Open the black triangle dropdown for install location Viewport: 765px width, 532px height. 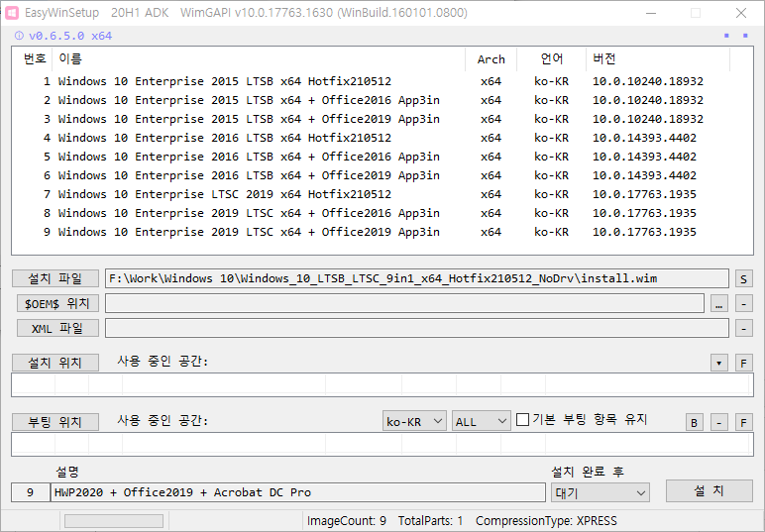(718, 363)
